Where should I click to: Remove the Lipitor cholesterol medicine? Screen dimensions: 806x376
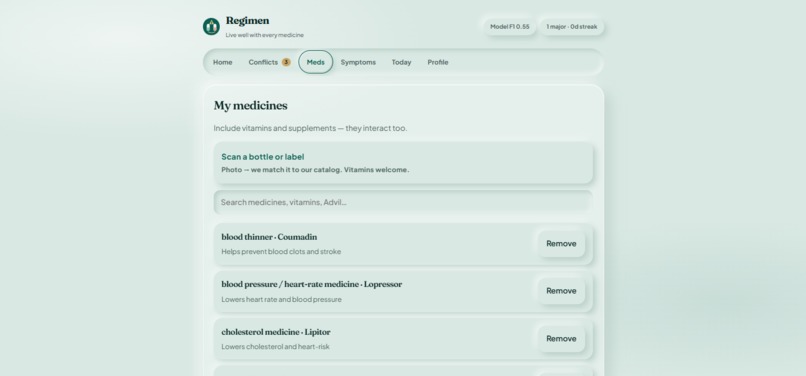(561, 338)
